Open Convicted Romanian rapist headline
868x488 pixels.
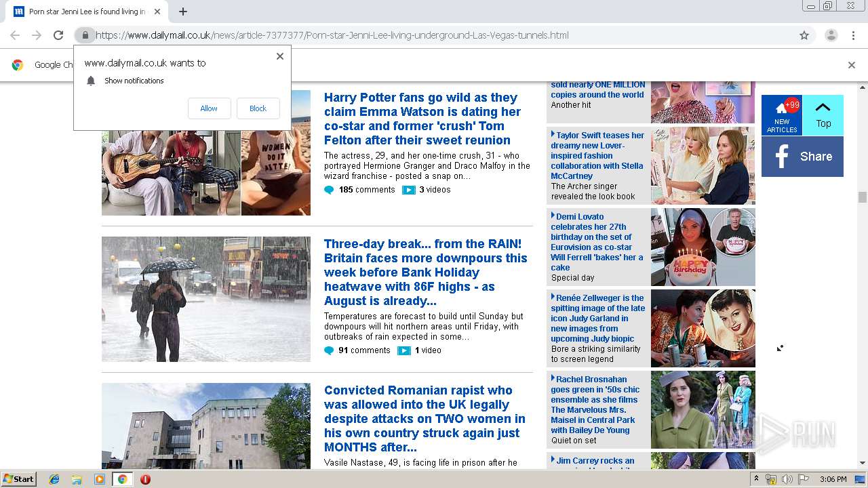(x=425, y=419)
